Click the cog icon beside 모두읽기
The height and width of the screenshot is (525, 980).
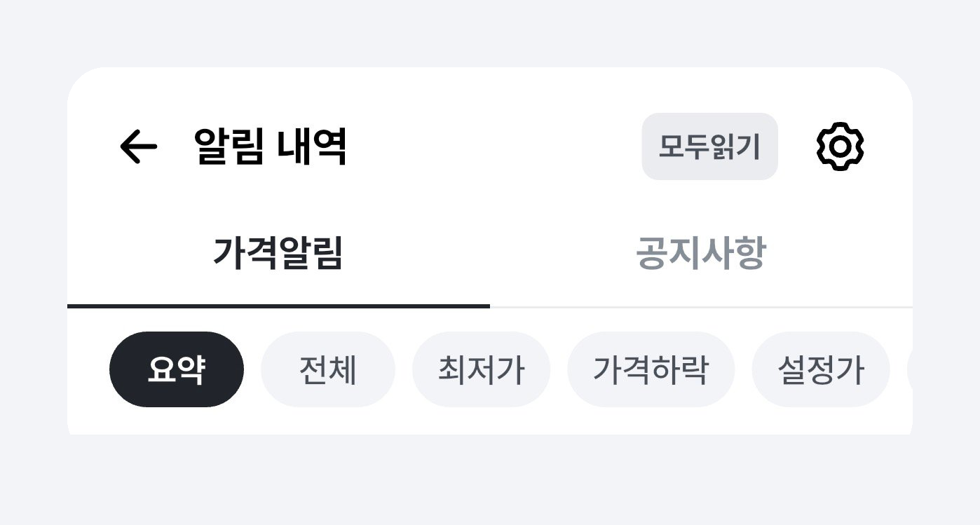[840, 146]
